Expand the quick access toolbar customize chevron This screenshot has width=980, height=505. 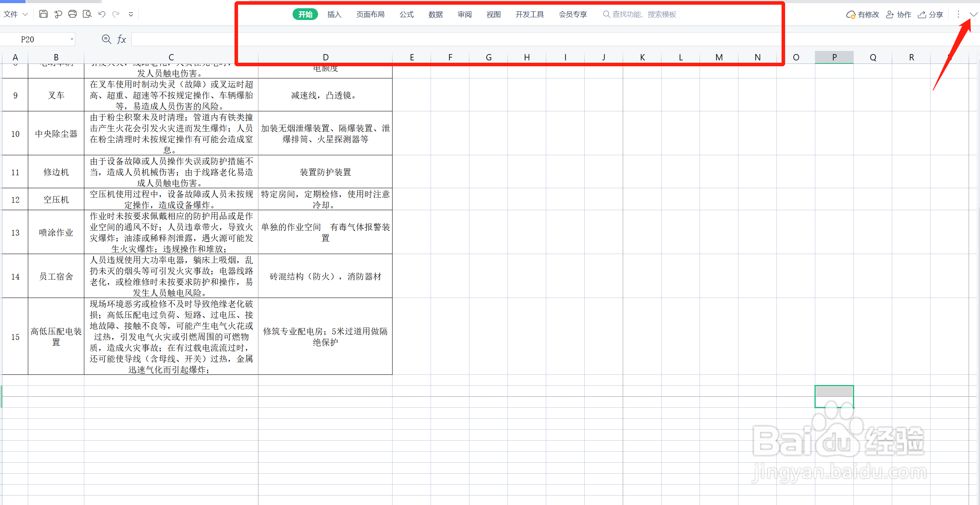tap(131, 14)
